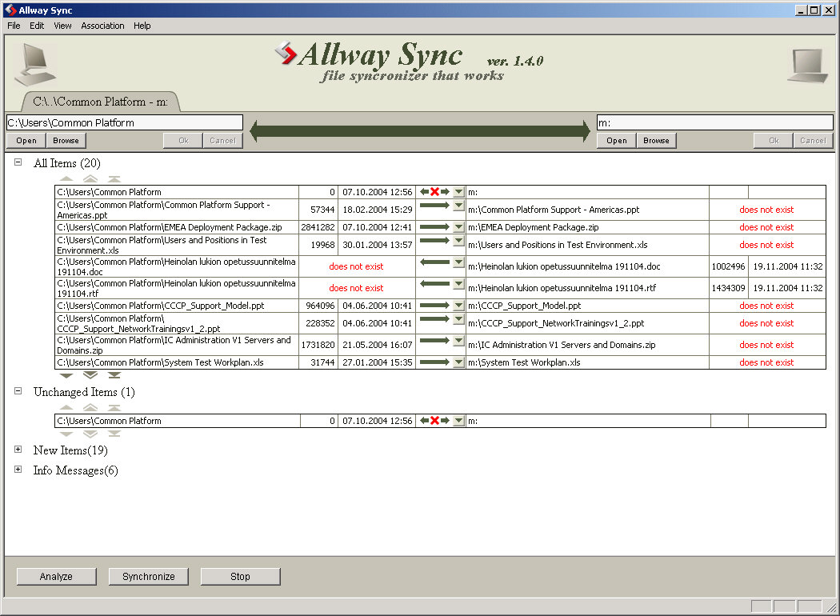Click date 21.05.2004 16:07
Viewport: 840px width, 616px height.
pyautogui.click(x=377, y=345)
